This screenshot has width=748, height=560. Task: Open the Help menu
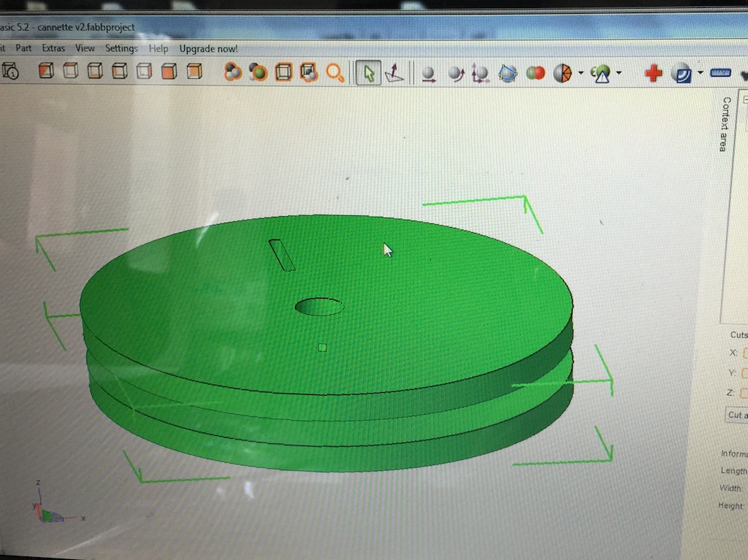click(159, 48)
